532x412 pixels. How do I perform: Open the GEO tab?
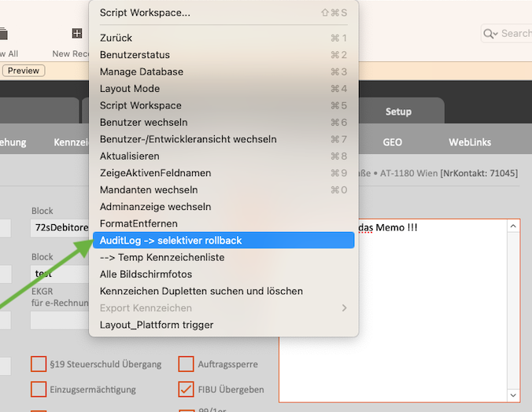[393, 142]
